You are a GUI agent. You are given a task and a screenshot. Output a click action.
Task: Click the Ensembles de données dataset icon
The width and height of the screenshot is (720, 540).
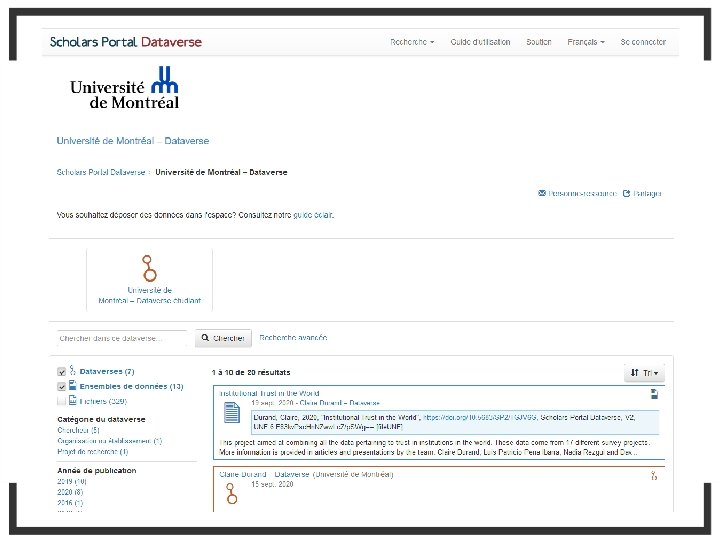coord(73,385)
